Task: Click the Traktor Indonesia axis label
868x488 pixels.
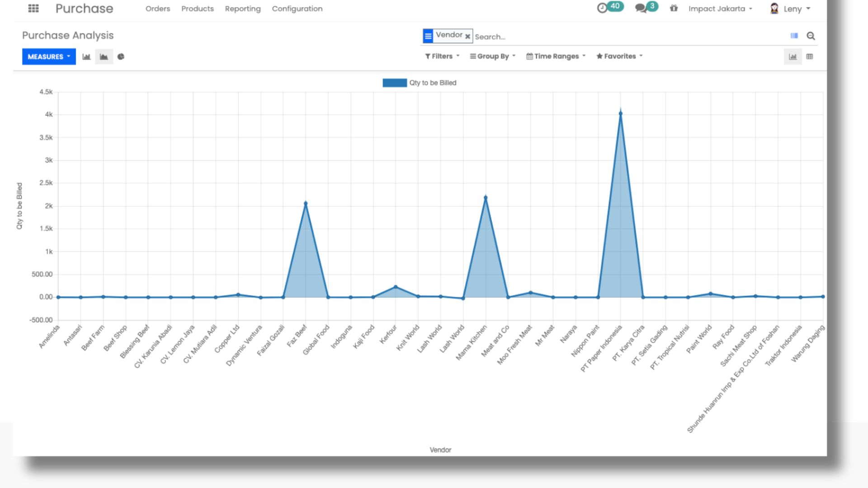Action: (x=783, y=345)
